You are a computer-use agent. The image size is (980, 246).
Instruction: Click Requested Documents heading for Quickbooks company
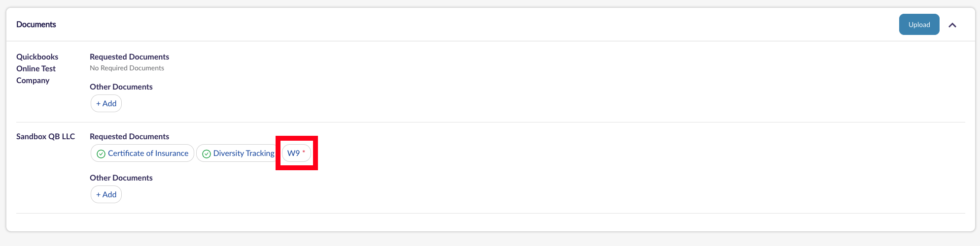coord(129,57)
